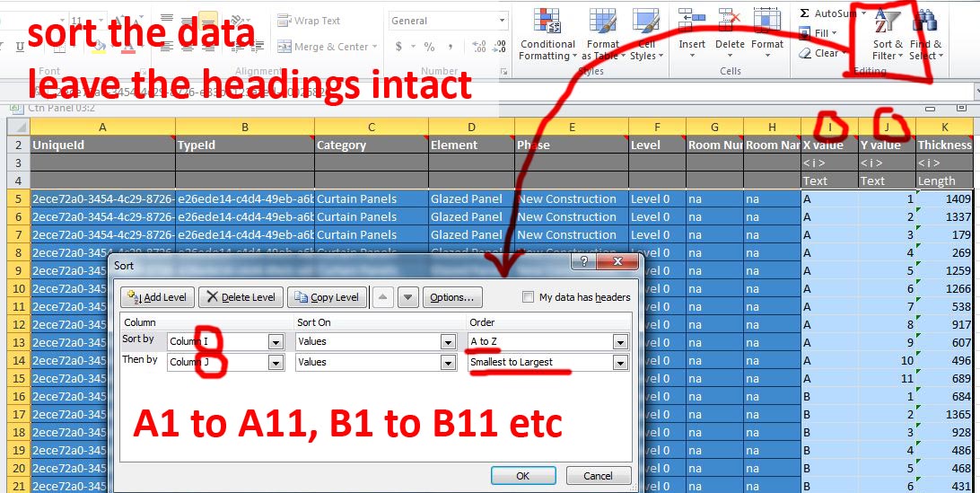Click Cancel in Sort dialog
The image size is (980, 493).
598,475
